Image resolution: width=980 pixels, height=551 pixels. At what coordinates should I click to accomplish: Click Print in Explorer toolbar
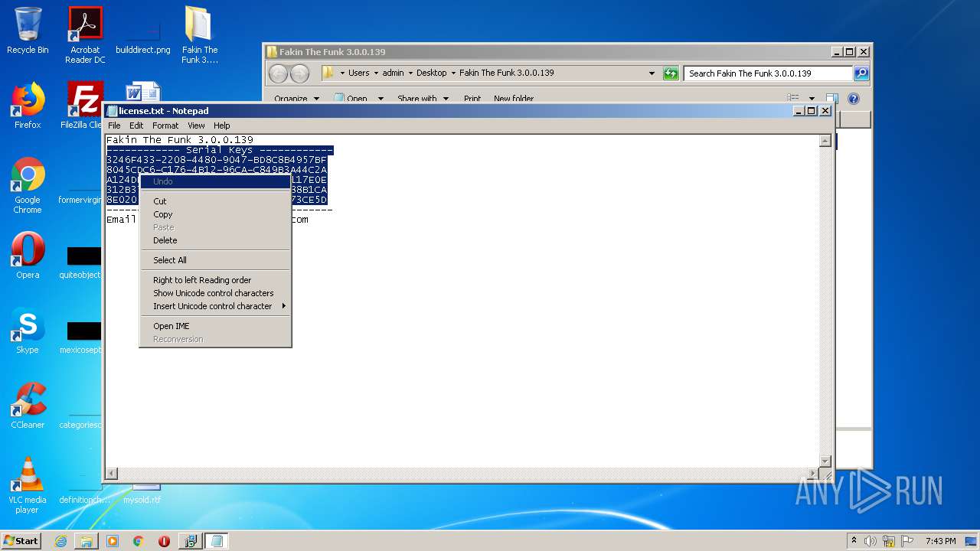point(472,99)
